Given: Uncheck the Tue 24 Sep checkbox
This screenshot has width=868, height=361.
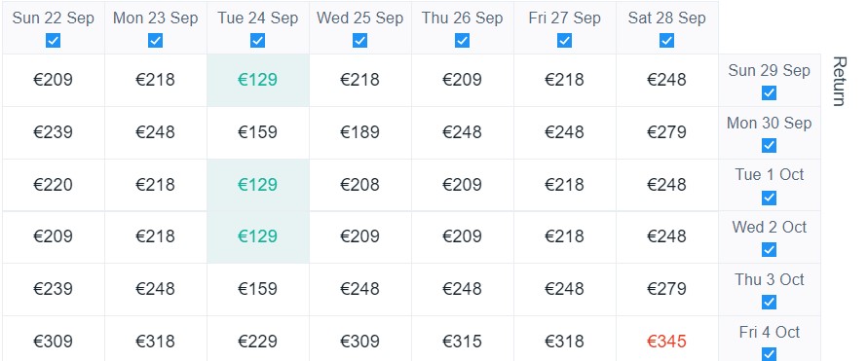Looking at the screenshot, I should pyautogui.click(x=257, y=40).
